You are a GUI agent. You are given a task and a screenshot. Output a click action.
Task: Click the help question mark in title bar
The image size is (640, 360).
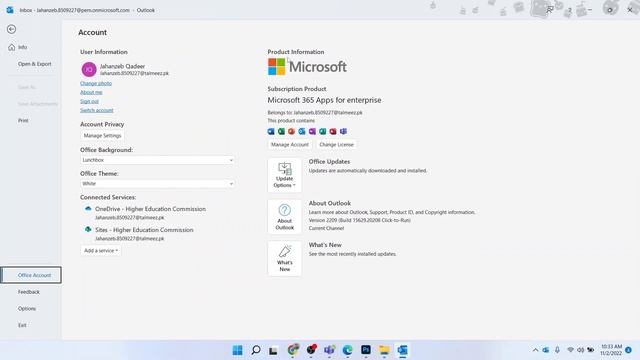[569, 10]
